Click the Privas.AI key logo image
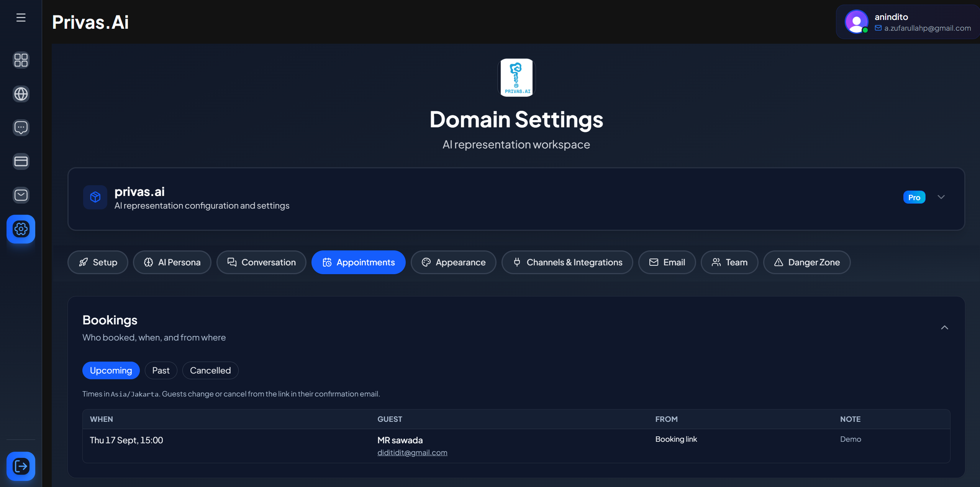This screenshot has height=487, width=980. [516, 77]
